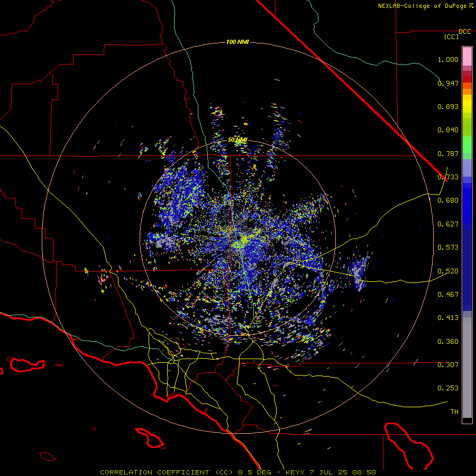Select the 0.680 legend value
This screenshot has width=476, height=476.
coord(448,200)
